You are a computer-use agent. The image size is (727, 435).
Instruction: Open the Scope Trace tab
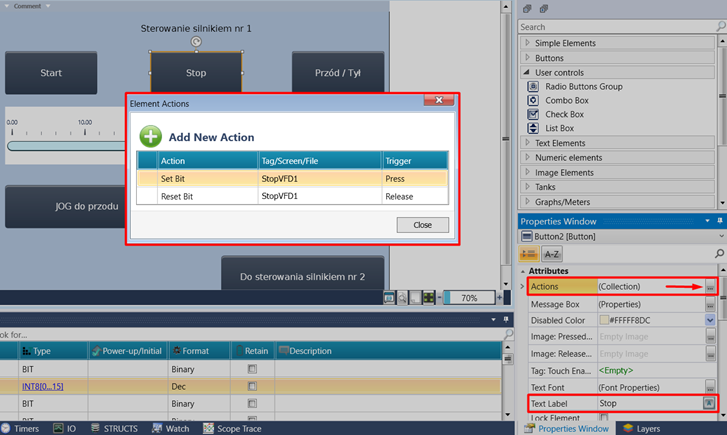coord(233,428)
